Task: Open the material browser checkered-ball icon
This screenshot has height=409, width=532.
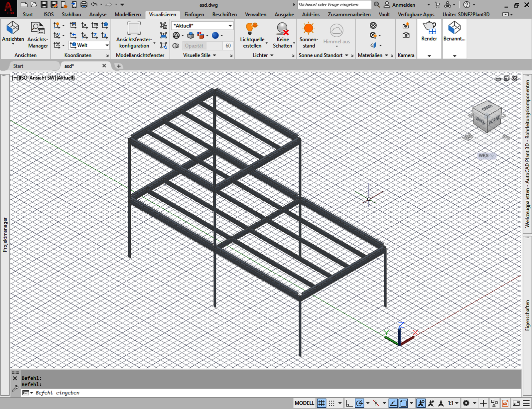Action: [x=373, y=25]
